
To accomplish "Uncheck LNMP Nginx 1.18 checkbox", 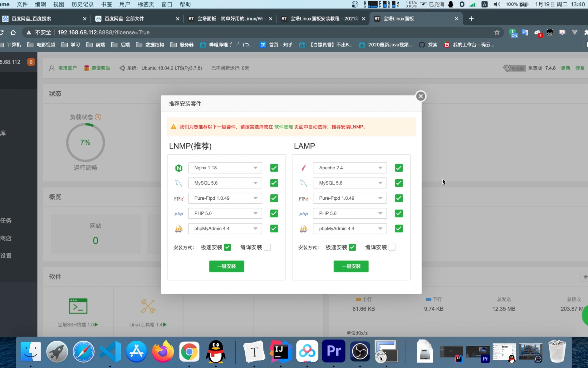I will coord(274,168).
